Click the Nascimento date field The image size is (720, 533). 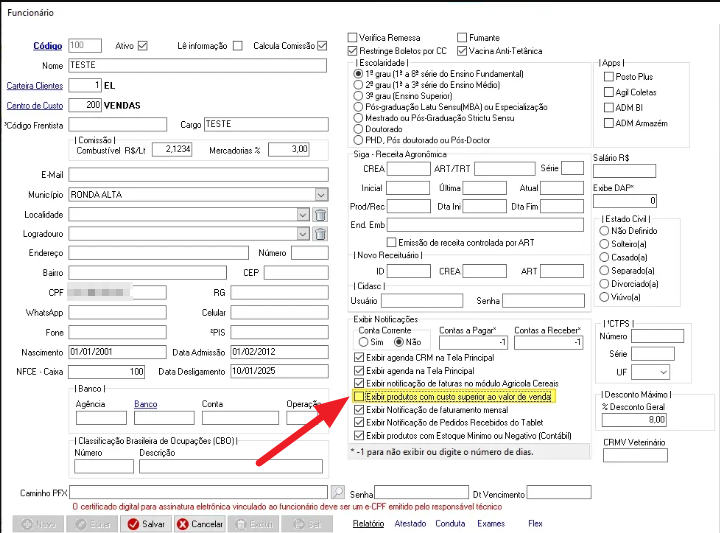click(x=118, y=352)
